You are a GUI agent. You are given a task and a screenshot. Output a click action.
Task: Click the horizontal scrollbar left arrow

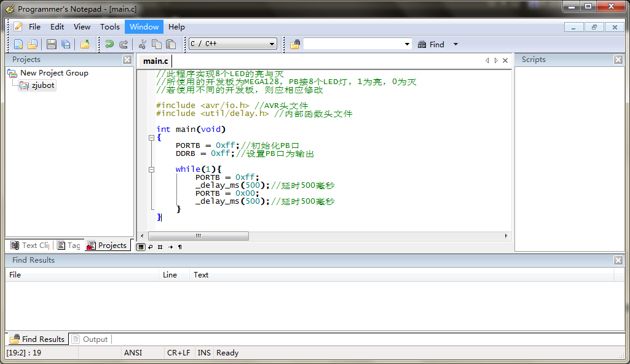tap(142, 236)
